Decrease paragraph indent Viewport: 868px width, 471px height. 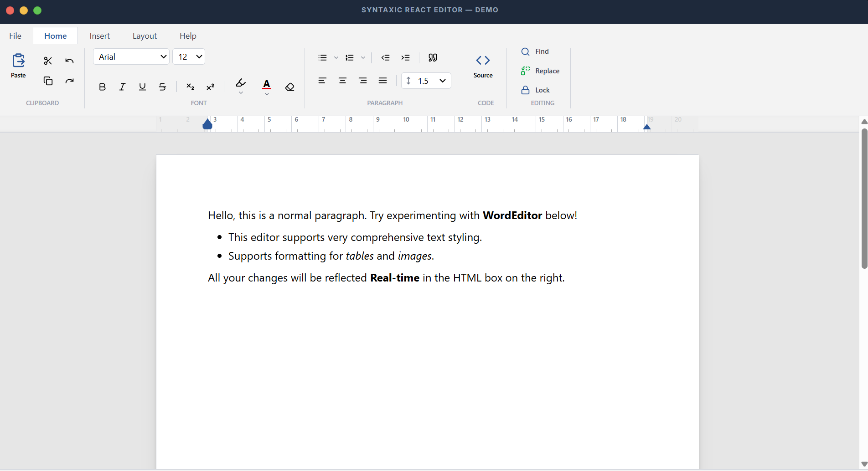click(385, 57)
